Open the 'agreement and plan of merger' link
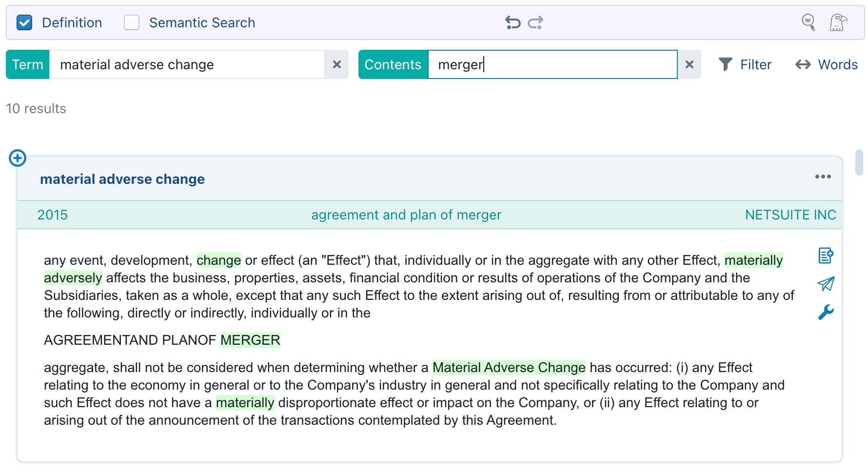Screen dimensions: 868x473 coord(406,215)
